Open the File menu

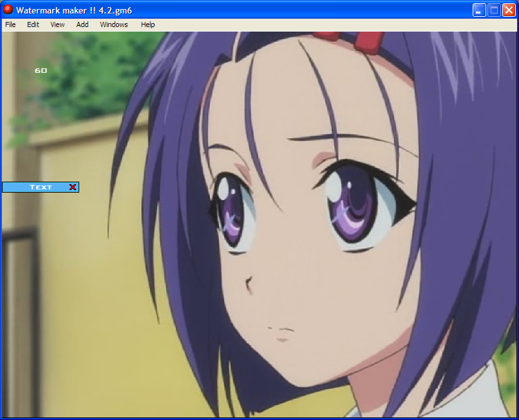[x=10, y=24]
